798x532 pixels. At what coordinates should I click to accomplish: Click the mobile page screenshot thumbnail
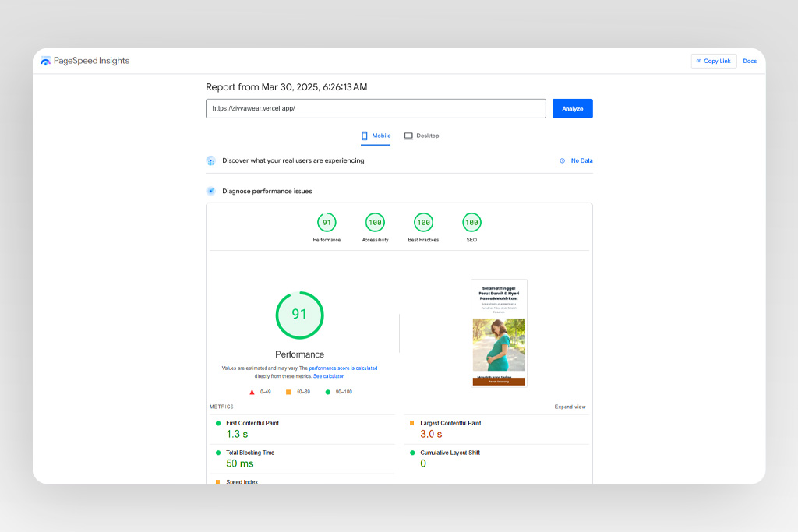point(499,333)
